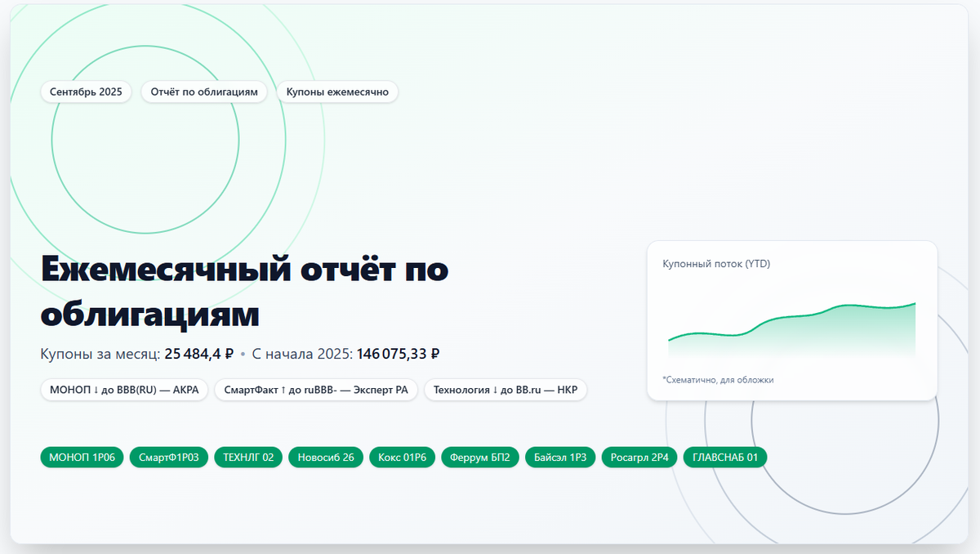
Task: Click the Купоны ежемесячно pill
Action: click(x=337, y=92)
